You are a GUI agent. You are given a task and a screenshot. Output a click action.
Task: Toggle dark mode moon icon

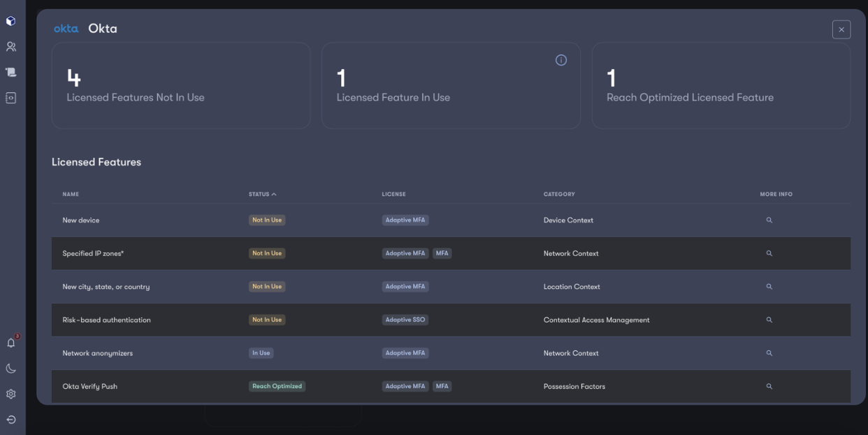click(x=10, y=369)
